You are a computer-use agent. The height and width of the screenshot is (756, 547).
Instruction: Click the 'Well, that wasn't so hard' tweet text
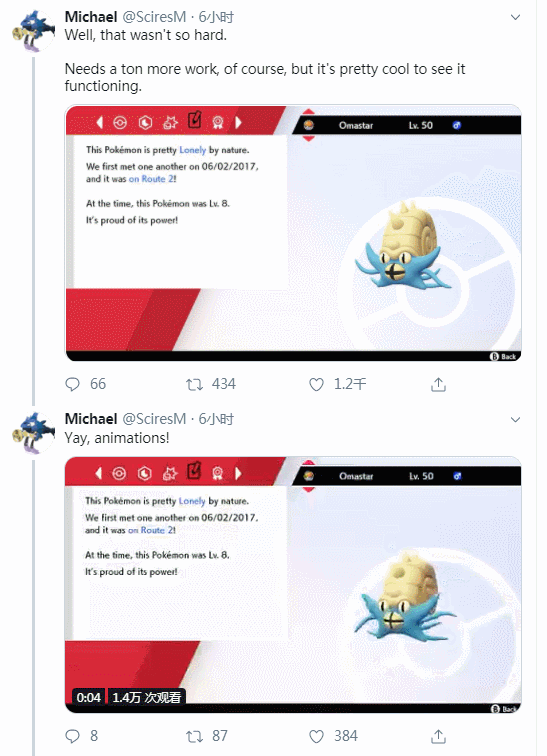tap(146, 35)
